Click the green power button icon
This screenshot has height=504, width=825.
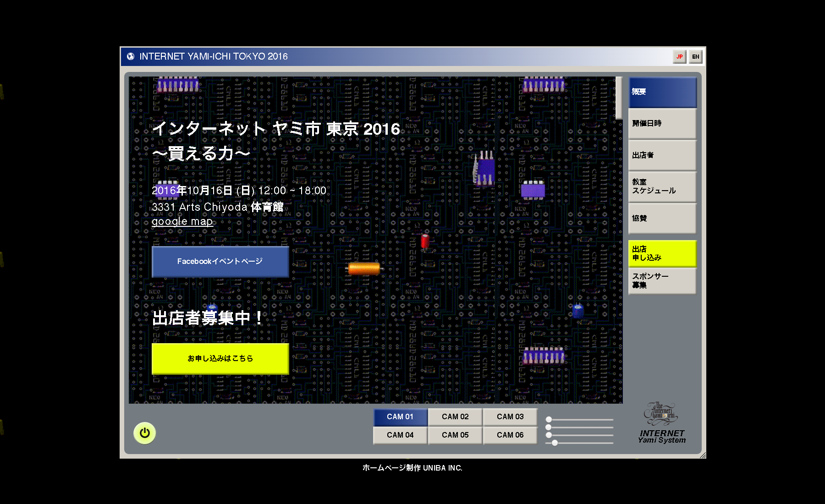pos(144,433)
